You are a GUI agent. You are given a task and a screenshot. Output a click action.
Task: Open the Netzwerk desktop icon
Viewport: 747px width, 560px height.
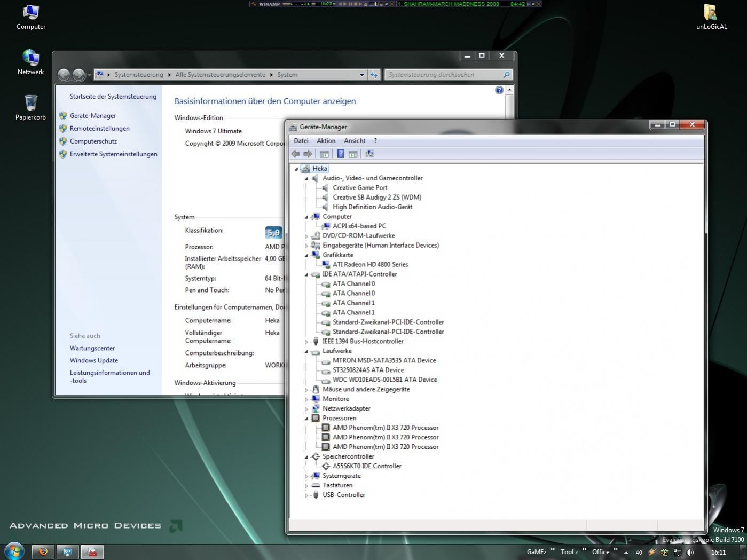pos(31,62)
